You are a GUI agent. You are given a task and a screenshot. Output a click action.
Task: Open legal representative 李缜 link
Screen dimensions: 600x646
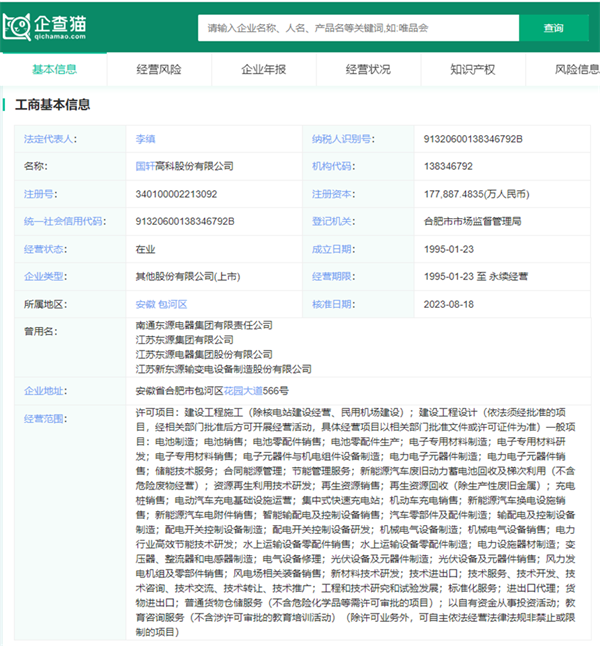coord(145,138)
